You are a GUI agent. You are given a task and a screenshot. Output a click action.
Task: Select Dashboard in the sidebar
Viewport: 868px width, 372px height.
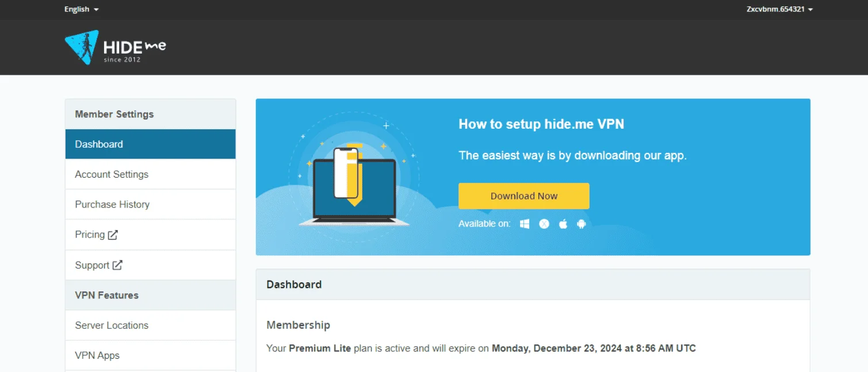click(151, 144)
